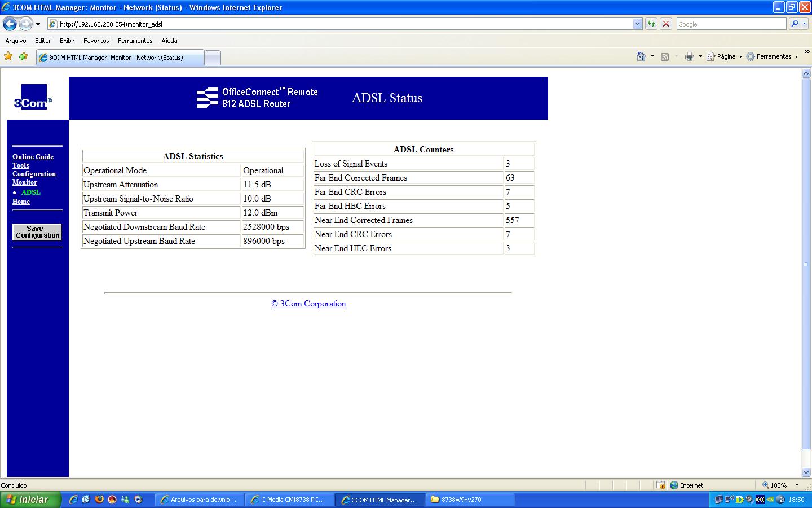
Task: Follow the © 3Com Corporation link
Action: click(x=308, y=304)
